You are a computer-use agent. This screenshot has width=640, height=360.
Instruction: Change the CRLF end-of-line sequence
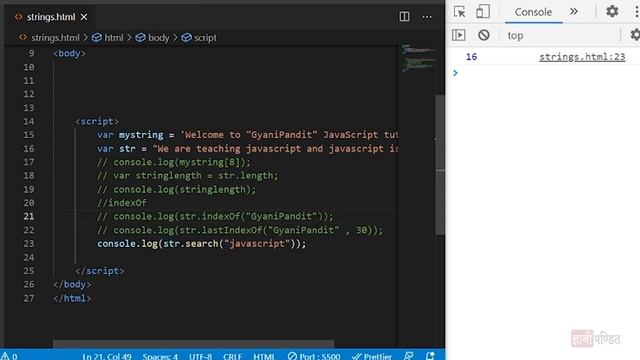(x=232, y=356)
